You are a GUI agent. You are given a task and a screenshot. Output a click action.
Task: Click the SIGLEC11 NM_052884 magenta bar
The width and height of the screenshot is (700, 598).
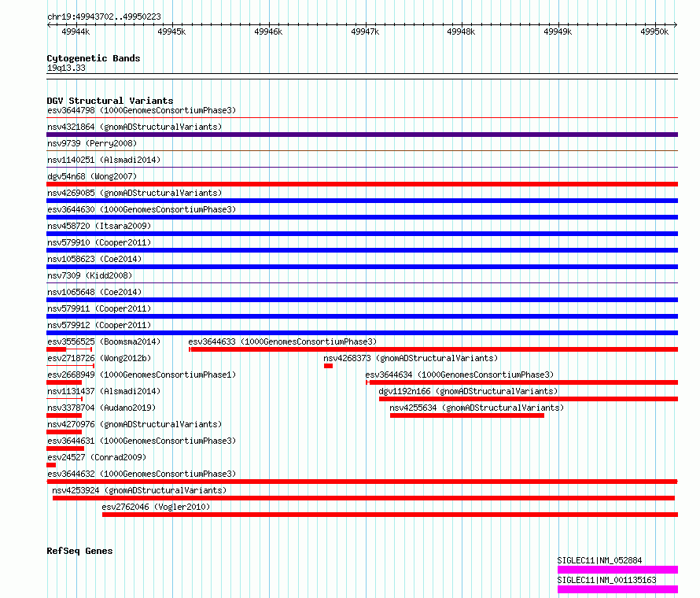[618, 570]
